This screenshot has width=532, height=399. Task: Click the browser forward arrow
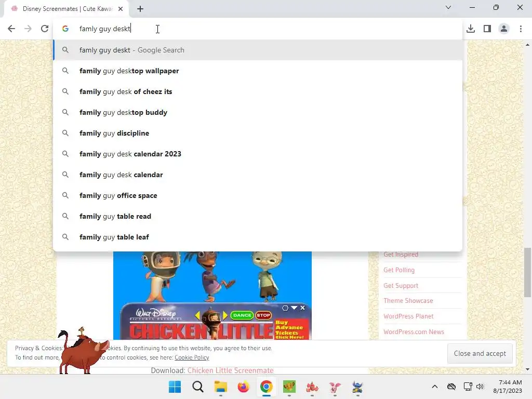(x=28, y=29)
